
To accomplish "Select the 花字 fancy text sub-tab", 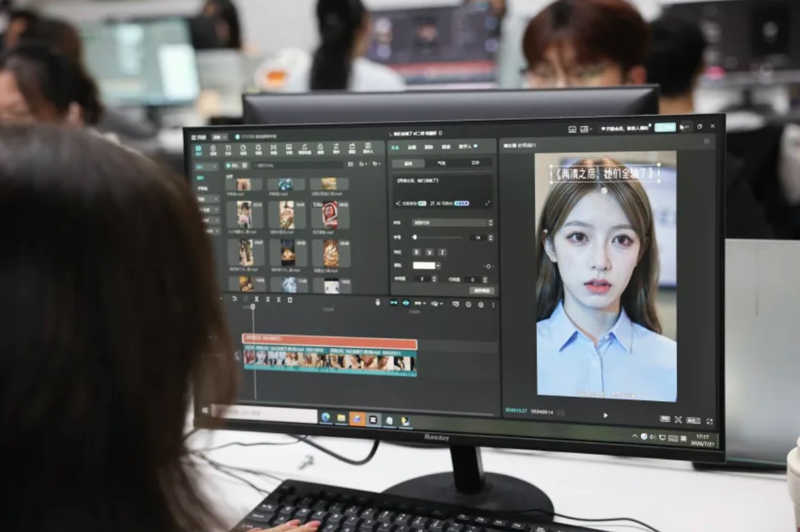I will 476,163.
